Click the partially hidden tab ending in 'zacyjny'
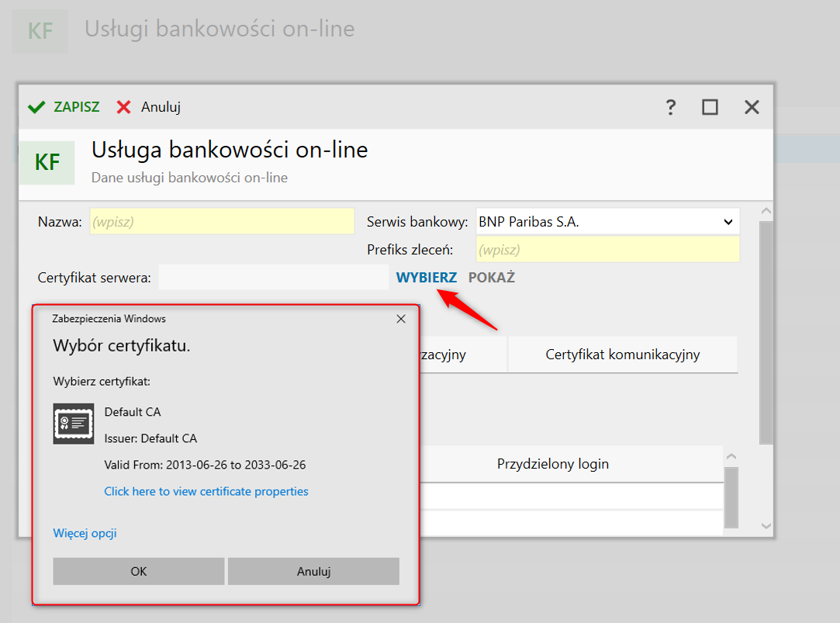Screen dimensions: 840x623 463,355
